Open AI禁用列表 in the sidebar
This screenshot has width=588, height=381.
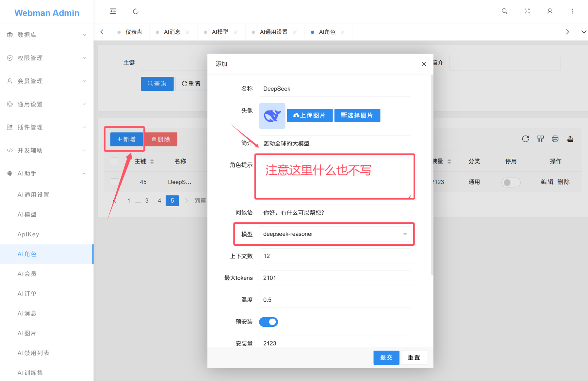pos(47,353)
